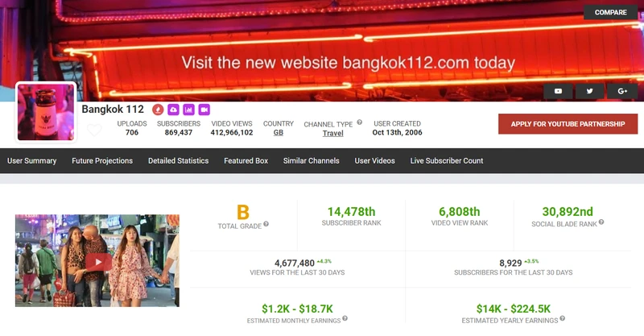Click the 8,929 subscribers last 30 days
The image size is (644, 336).
click(510, 263)
